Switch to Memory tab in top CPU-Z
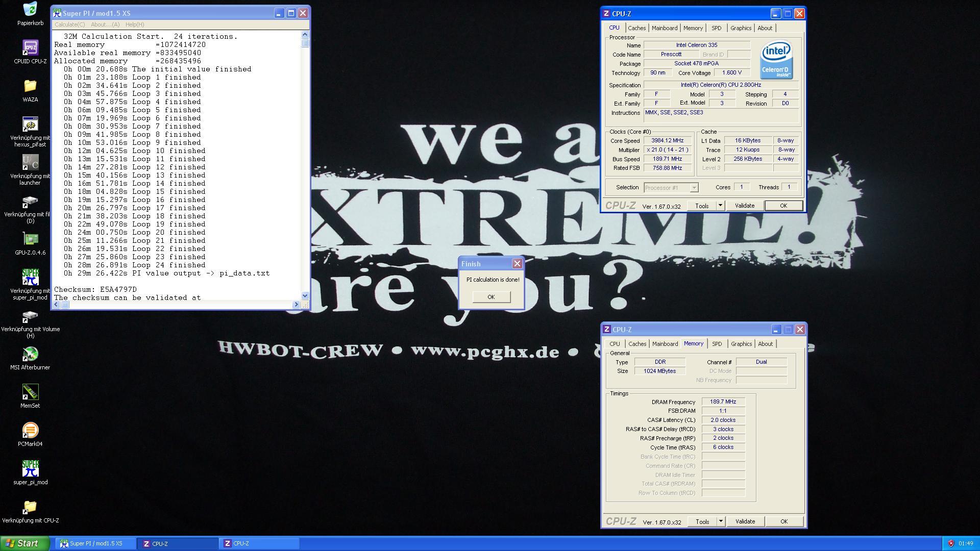Viewport: 980px width, 551px height. [693, 28]
